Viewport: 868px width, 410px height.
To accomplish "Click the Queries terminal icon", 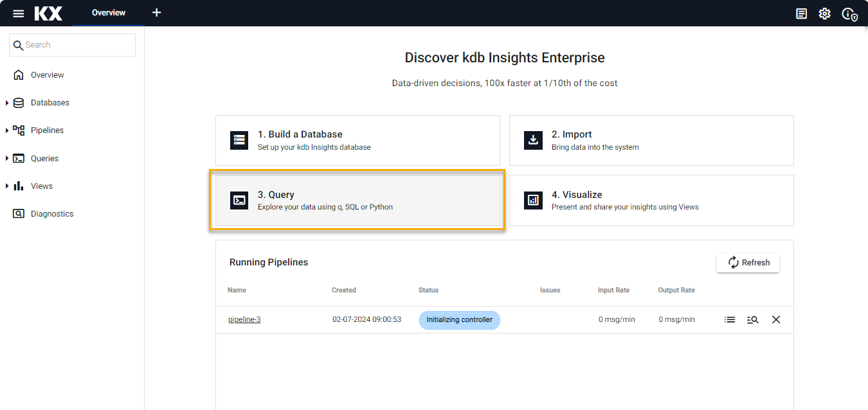I will (19, 158).
